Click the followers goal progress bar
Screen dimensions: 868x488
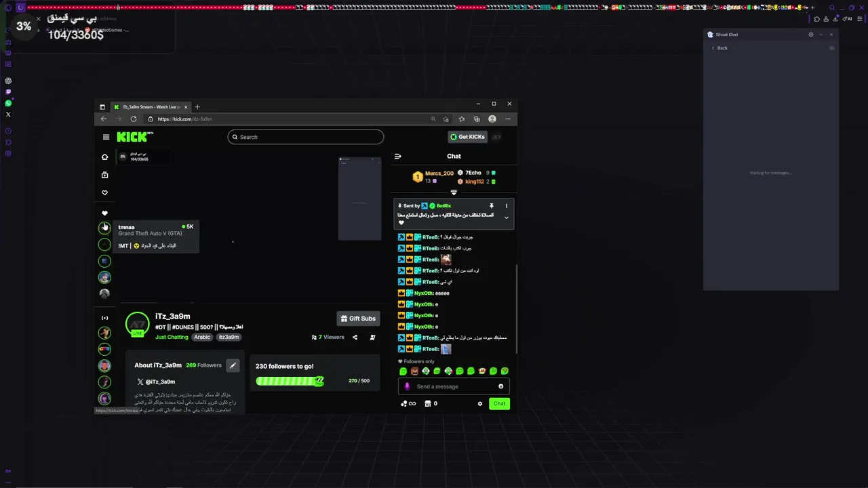pos(290,381)
